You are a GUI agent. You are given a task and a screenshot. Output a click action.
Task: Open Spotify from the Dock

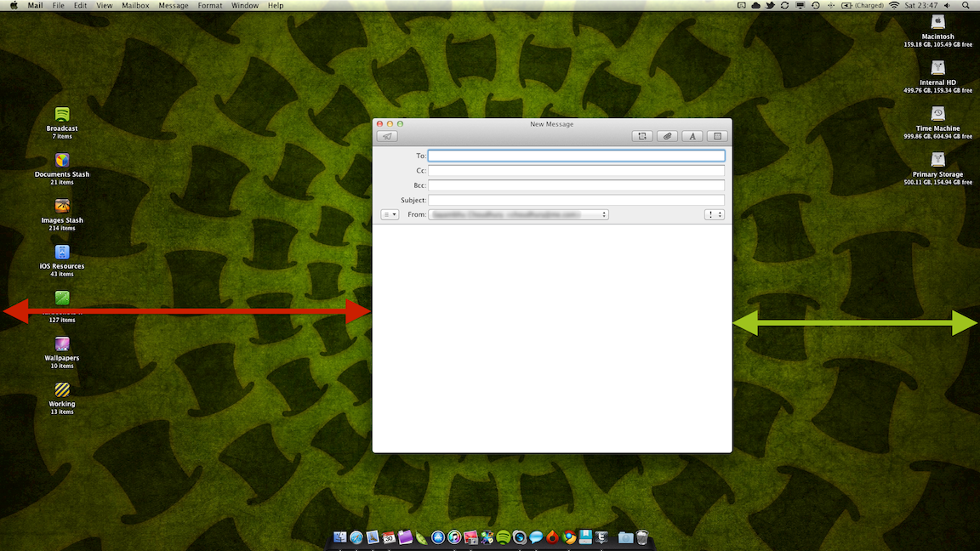pos(503,537)
